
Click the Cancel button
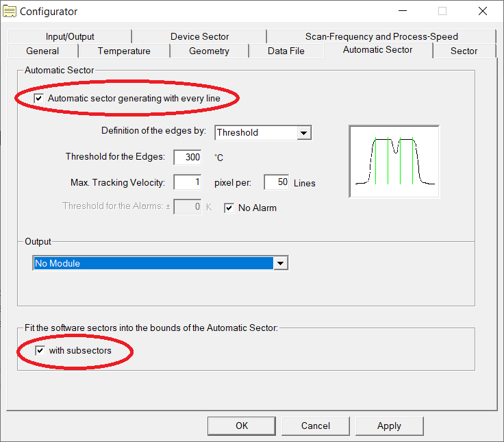[x=316, y=426]
